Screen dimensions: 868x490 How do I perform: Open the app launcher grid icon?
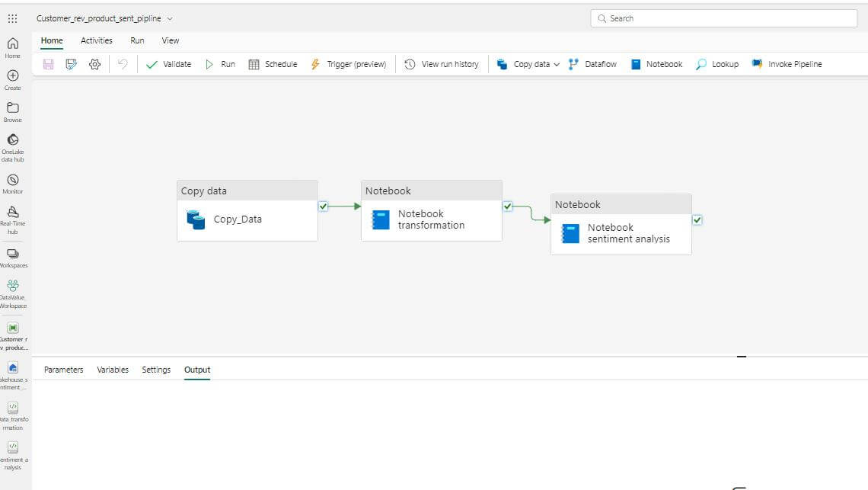(x=13, y=18)
